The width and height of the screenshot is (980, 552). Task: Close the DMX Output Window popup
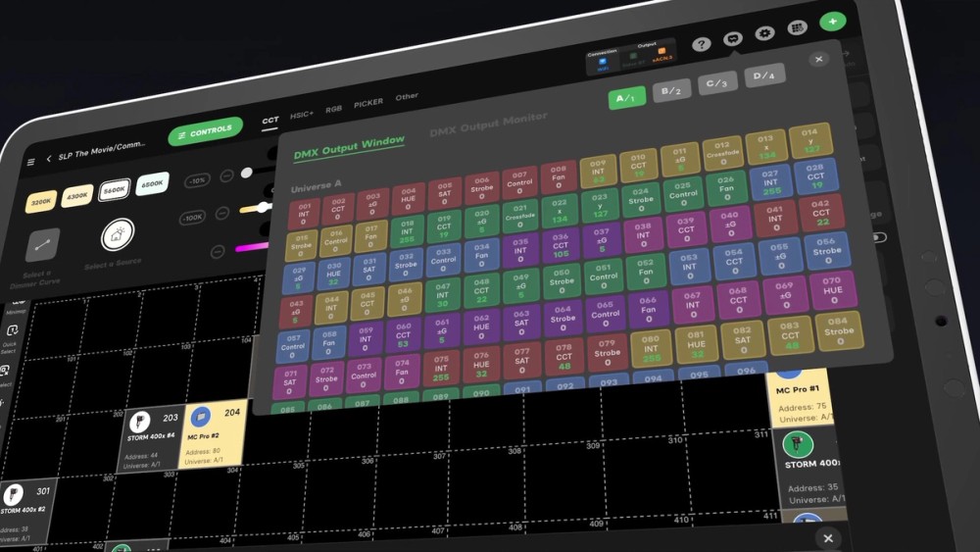pyautogui.click(x=818, y=60)
